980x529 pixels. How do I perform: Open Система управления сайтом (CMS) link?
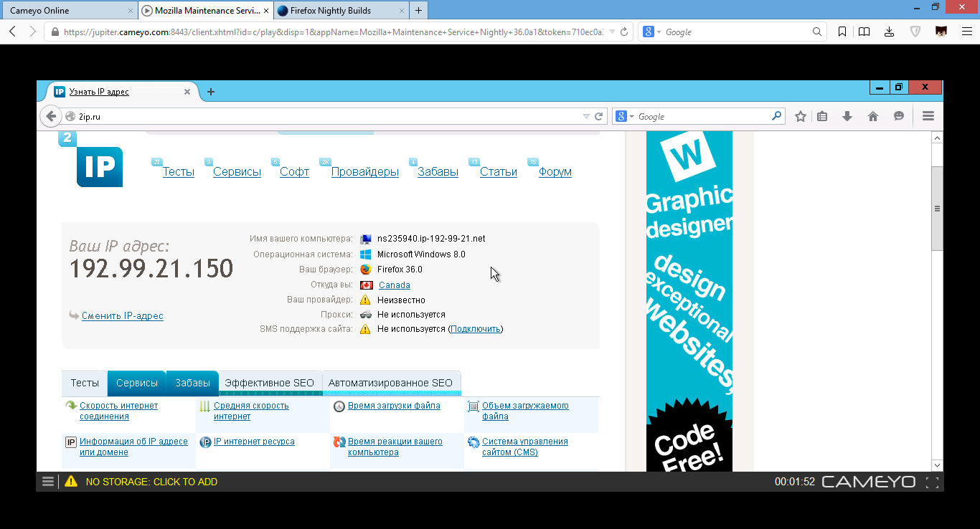click(525, 447)
